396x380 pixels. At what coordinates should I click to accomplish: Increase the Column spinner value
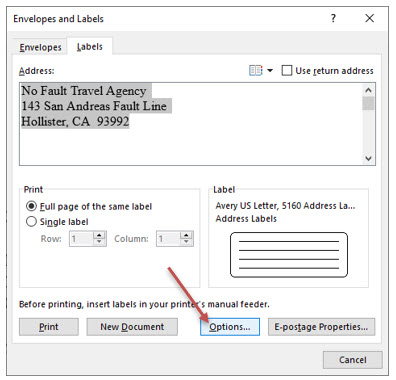coord(186,235)
